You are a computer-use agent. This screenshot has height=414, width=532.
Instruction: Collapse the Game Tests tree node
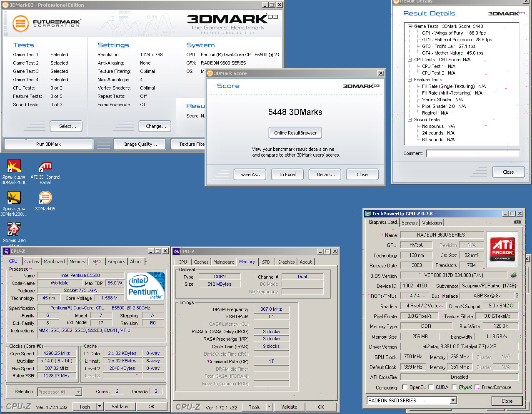(410, 26)
